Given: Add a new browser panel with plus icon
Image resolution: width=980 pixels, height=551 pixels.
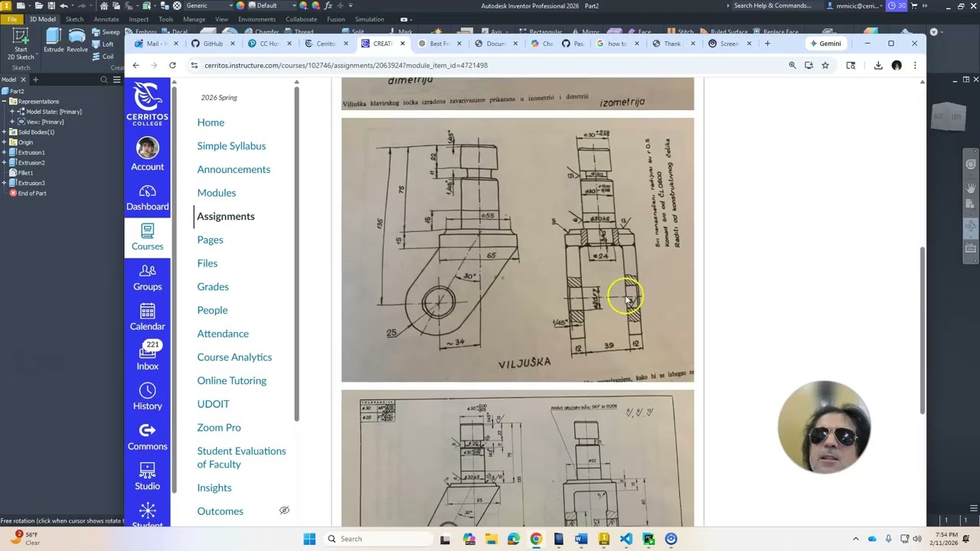Looking at the screenshot, I should [x=35, y=80].
